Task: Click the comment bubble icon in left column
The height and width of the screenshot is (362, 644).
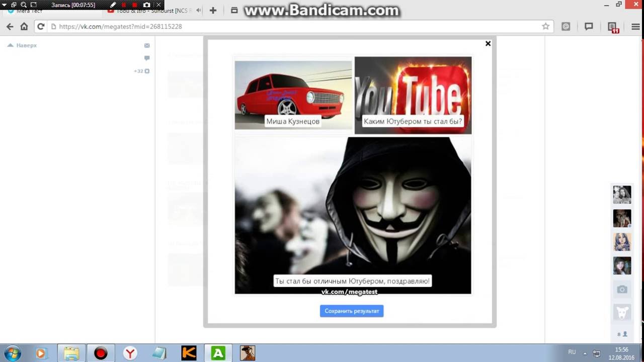Action: [x=147, y=58]
